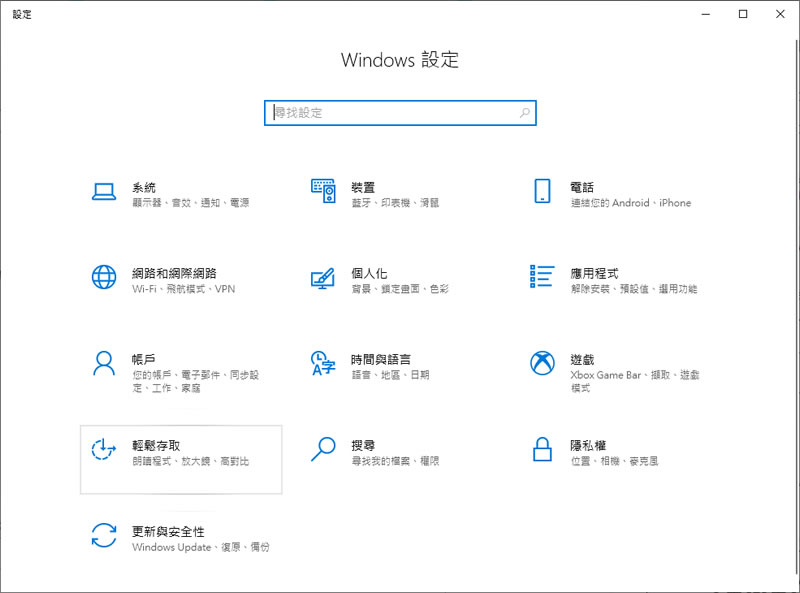Click 語音、地區、日期 description
The width and height of the screenshot is (800, 593).
click(x=390, y=375)
